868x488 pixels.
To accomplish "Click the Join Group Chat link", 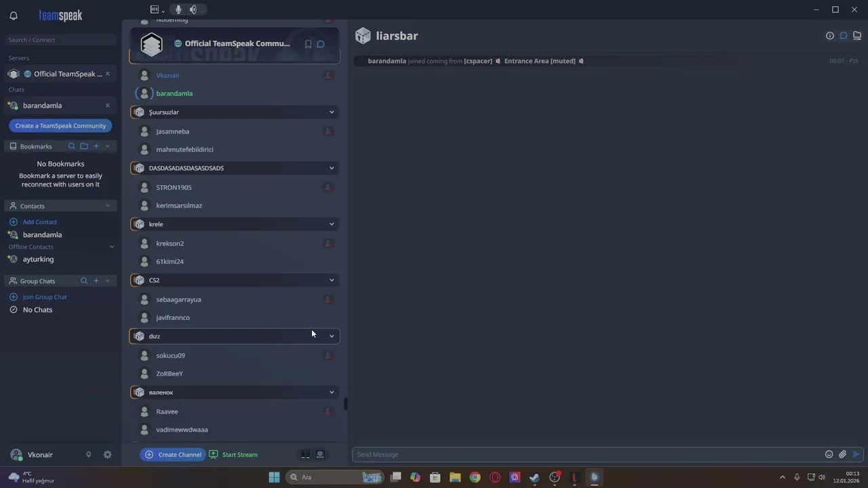I will tap(45, 297).
